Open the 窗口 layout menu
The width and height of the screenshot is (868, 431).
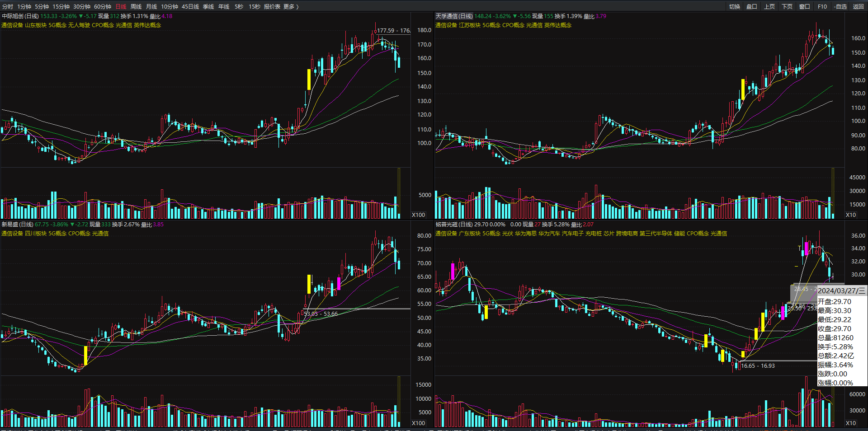(x=805, y=6)
